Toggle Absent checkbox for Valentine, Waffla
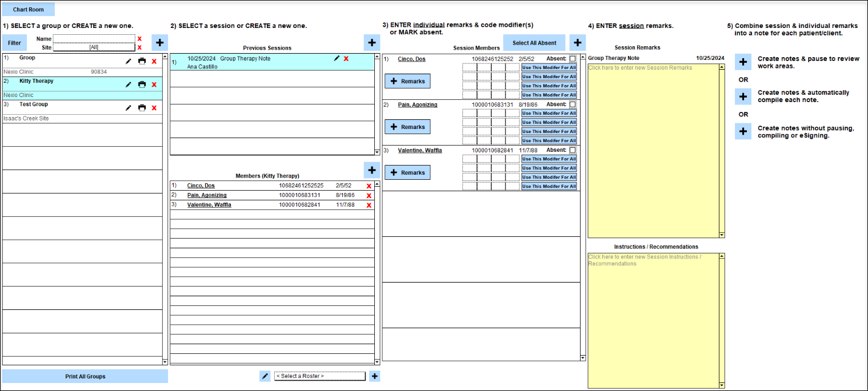The height and width of the screenshot is (391, 868). pyautogui.click(x=573, y=150)
